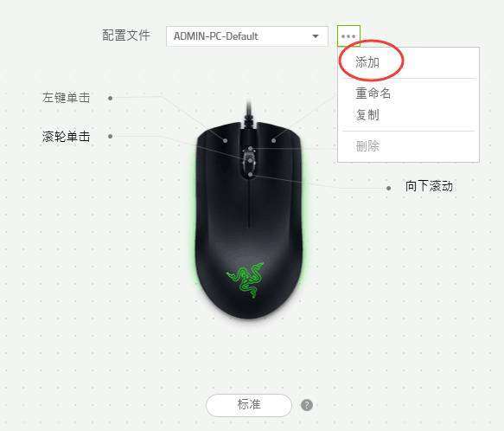Select the 滚轮单击 button assignment label
Viewport: 504px width, 431px height.
pyautogui.click(x=66, y=136)
